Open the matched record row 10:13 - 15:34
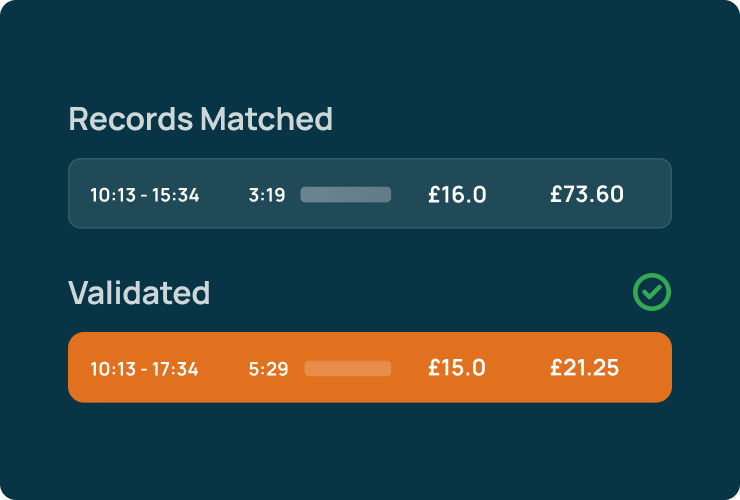The height and width of the screenshot is (500, 740). coord(370,194)
